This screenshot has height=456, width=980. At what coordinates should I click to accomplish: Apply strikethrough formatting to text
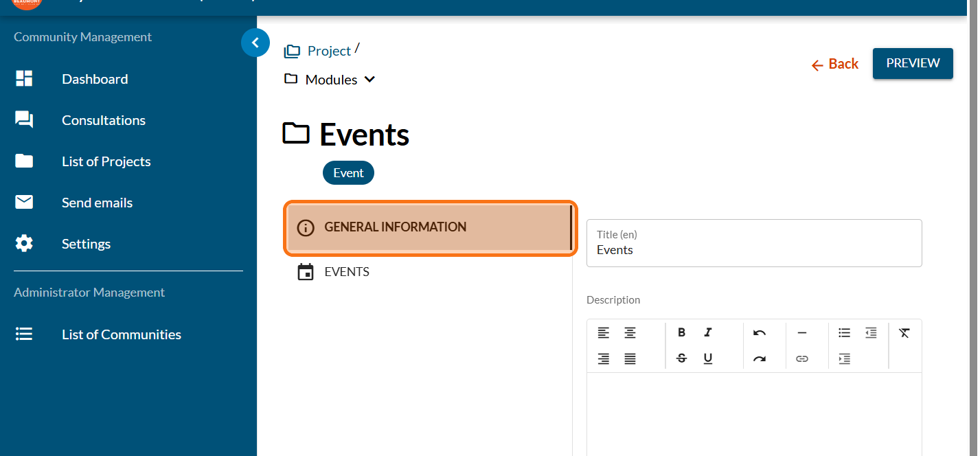(x=681, y=358)
